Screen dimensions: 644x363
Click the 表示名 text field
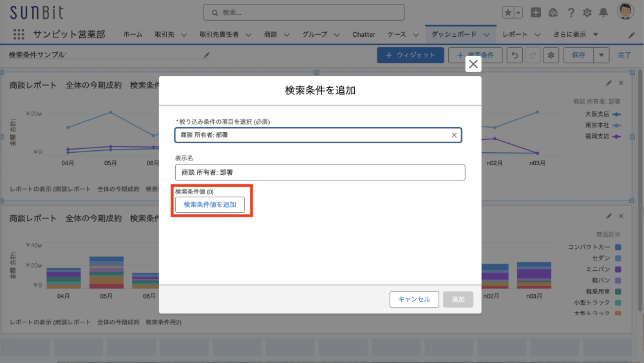(320, 172)
